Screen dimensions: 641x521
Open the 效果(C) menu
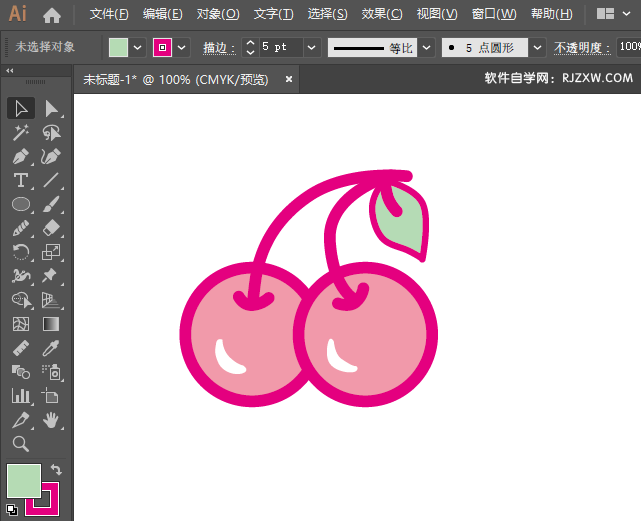[x=381, y=14]
